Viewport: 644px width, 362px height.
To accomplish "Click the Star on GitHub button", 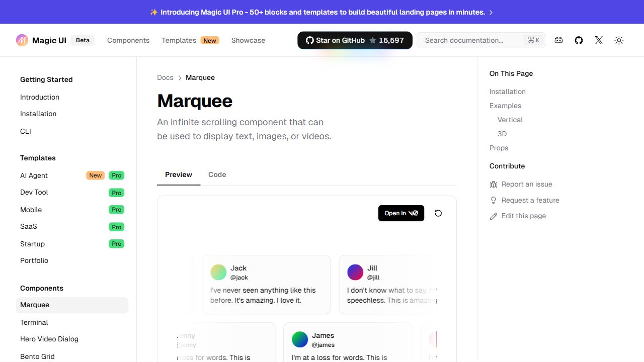I will [x=355, y=40].
